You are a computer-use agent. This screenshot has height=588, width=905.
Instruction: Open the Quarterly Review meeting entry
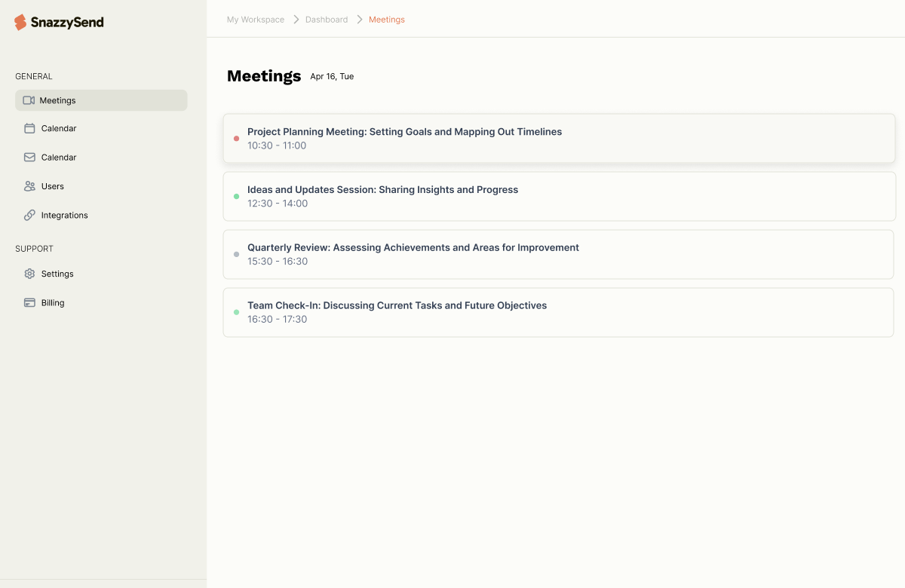(x=558, y=255)
